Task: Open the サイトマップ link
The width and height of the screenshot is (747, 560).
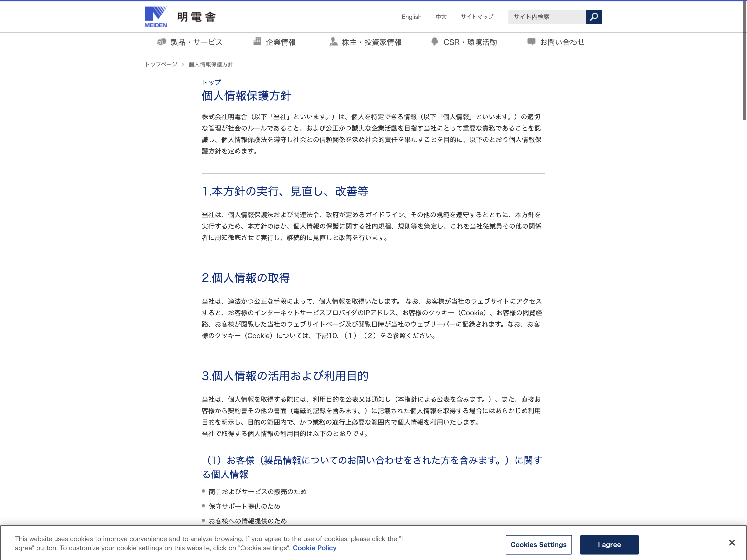Action: tap(477, 17)
